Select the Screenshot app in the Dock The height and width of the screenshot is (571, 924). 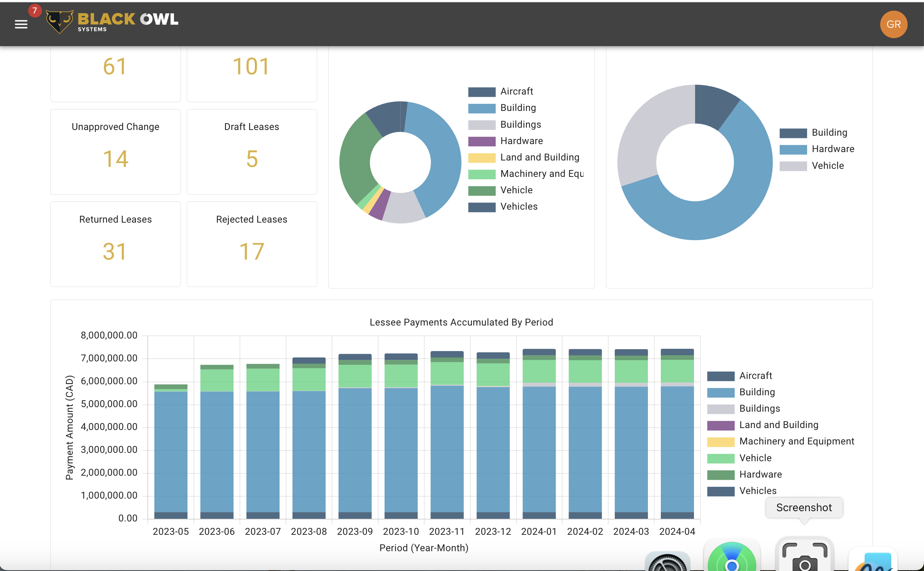(804, 557)
